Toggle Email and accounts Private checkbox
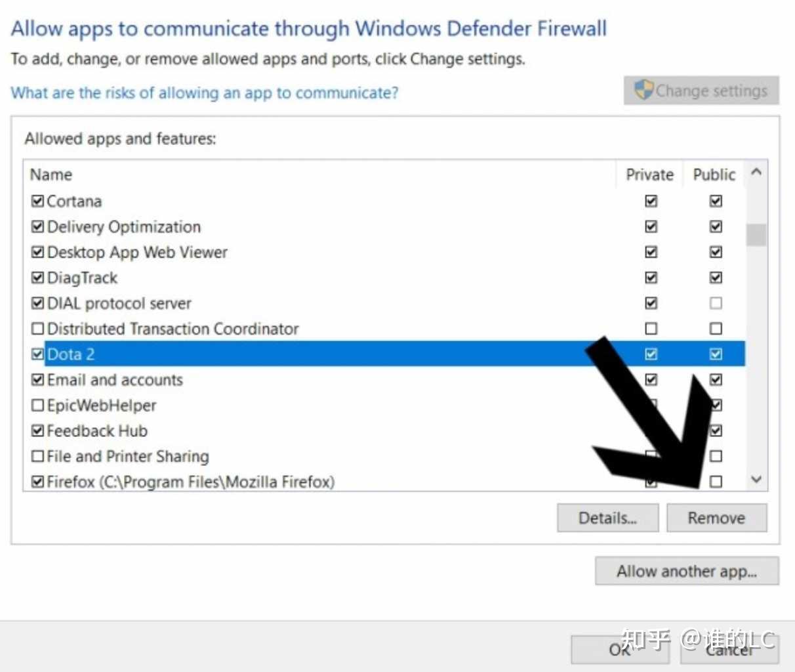 click(x=651, y=379)
